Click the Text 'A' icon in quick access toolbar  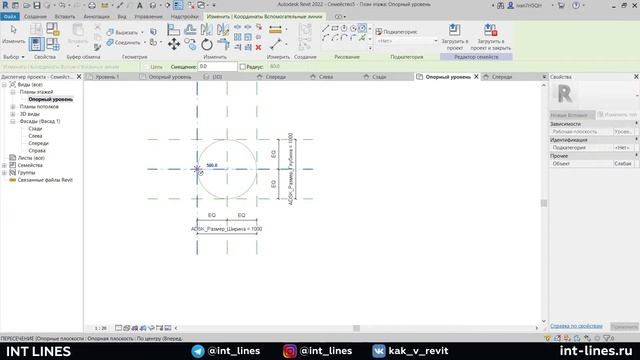pos(140,5)
